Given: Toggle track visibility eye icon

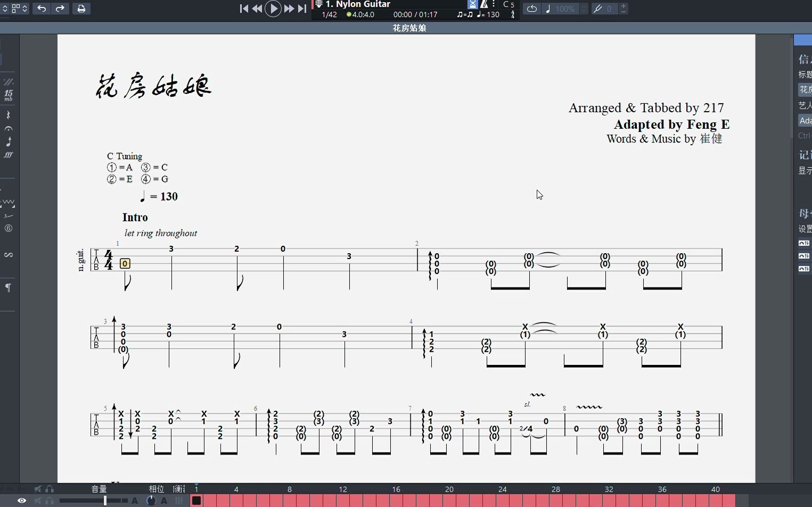Looking at the screenshot, I should [x=21, y=501].
